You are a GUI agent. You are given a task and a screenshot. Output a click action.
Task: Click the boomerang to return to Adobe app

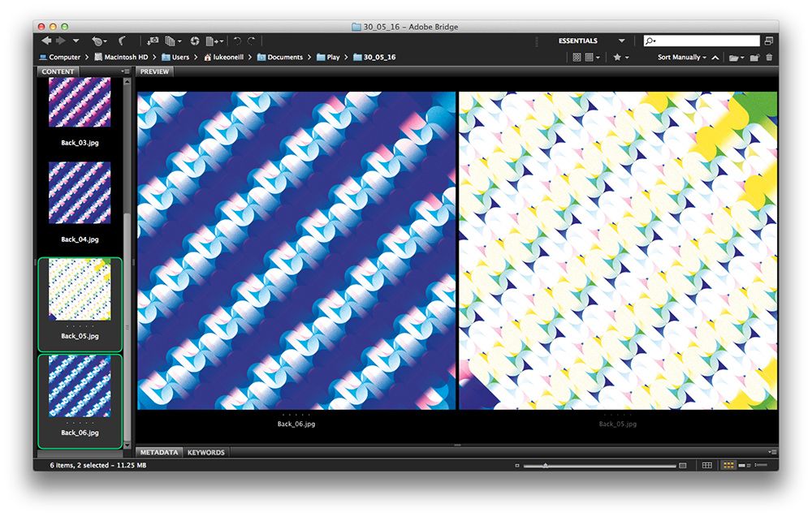coord(123,40)
